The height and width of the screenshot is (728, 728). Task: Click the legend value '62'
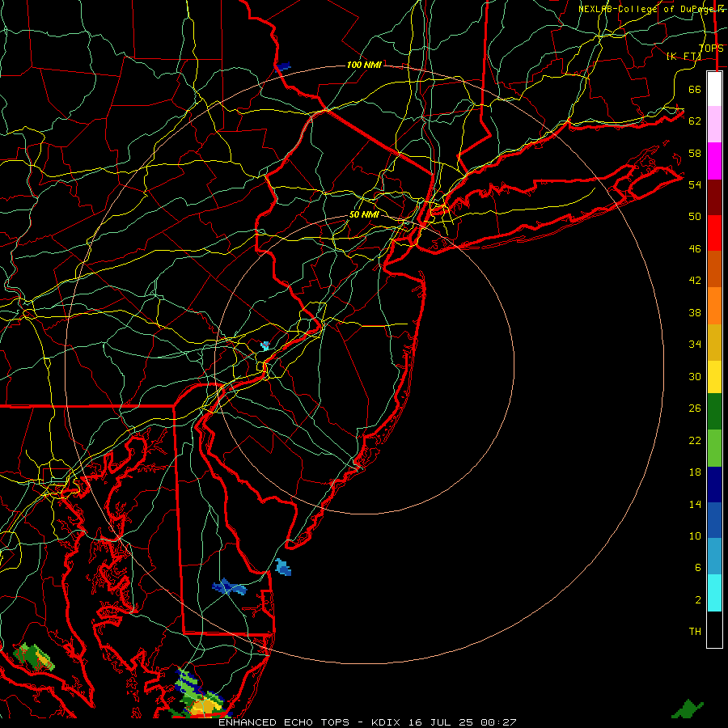click(695, 121)
